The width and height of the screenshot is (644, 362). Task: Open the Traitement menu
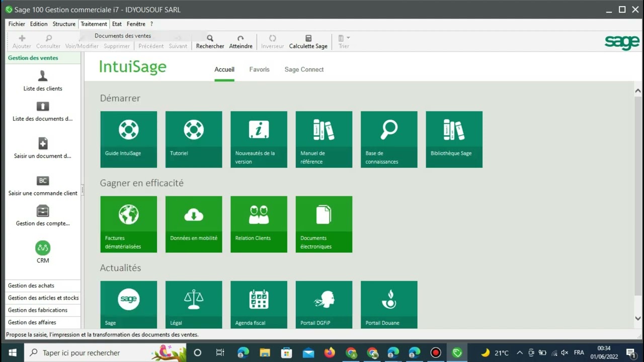94,24
